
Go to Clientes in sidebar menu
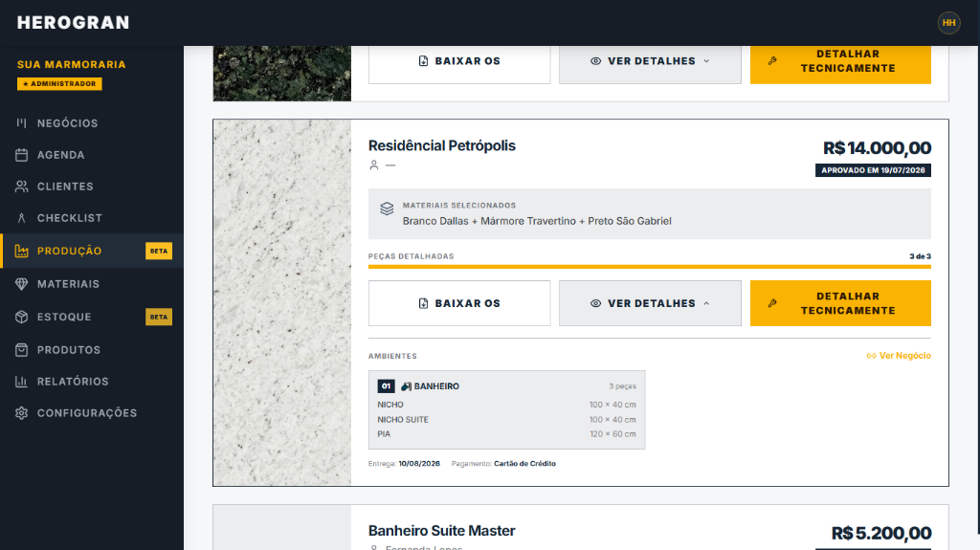point(65,187)
